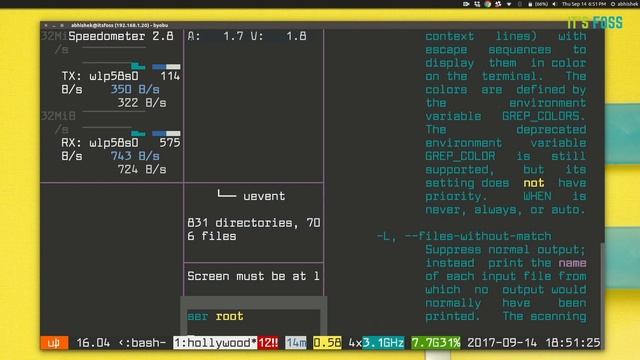Click the byobu window title bar text
This screenshot has height=360, width=640.
[119, 25]
